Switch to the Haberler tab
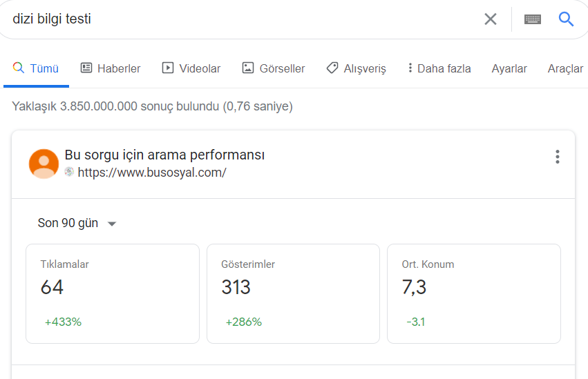Screen dimensions: 588x379 111,68
